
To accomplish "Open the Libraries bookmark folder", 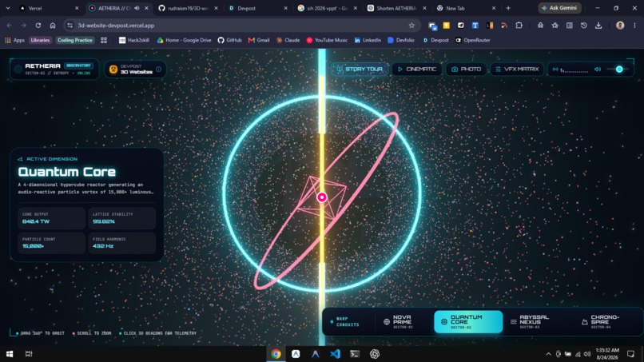I will click(x=40, y=40).
